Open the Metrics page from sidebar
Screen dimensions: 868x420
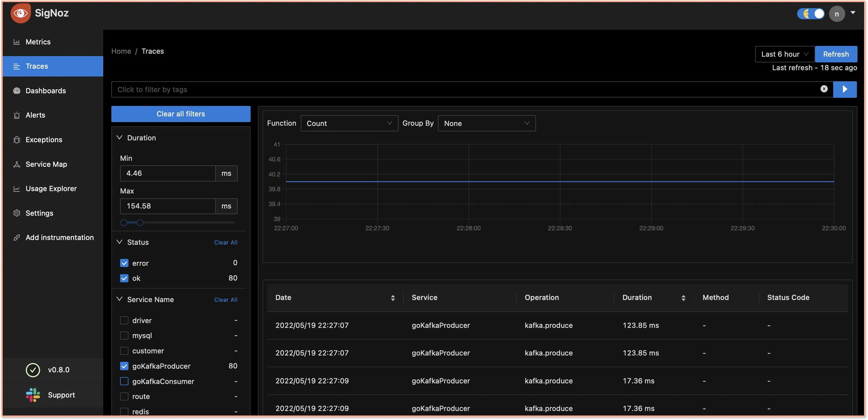53,42
